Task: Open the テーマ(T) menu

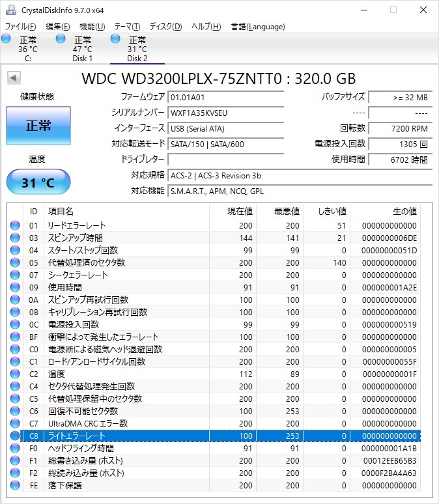Action: tap(128, 26)
